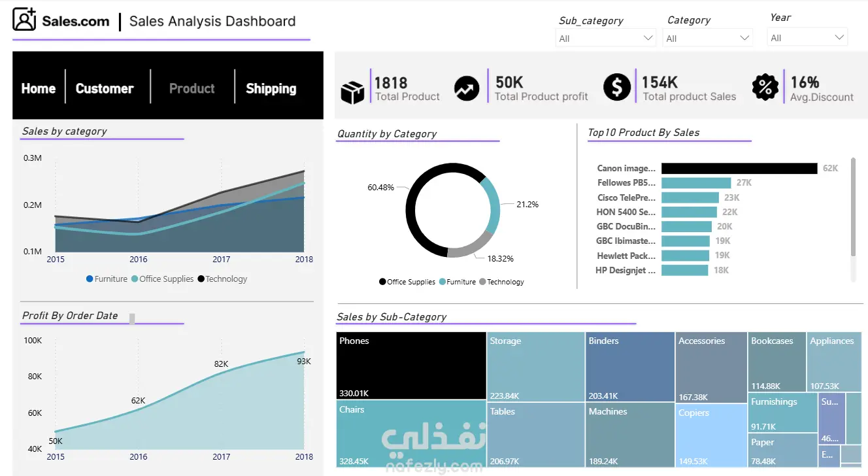The height and width of the screenshot is (476, 868).
Task: Click the Copiers tile in Sales by Sub-Category
Action: click(710, 435)
